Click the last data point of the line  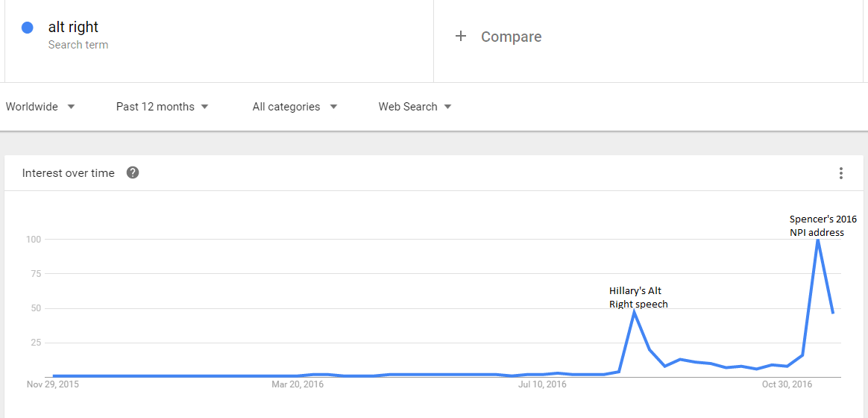[x=833, y=313]
